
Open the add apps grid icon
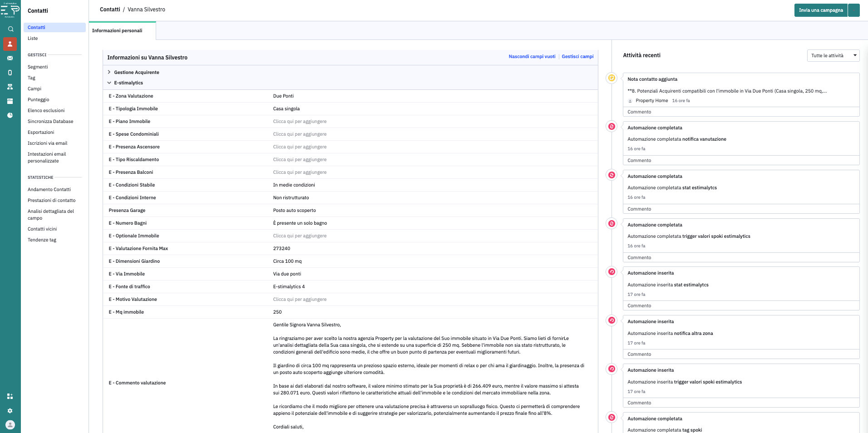[x=10, y=396]
